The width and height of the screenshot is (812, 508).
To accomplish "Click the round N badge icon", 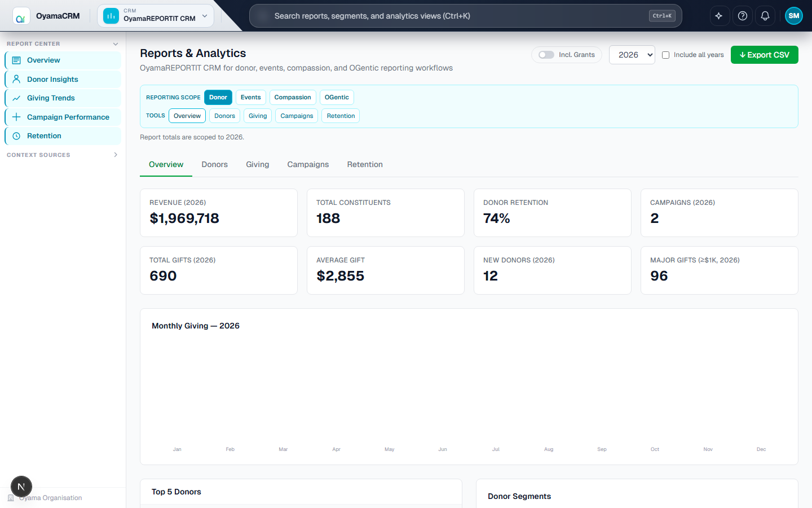I will point(21,487).
